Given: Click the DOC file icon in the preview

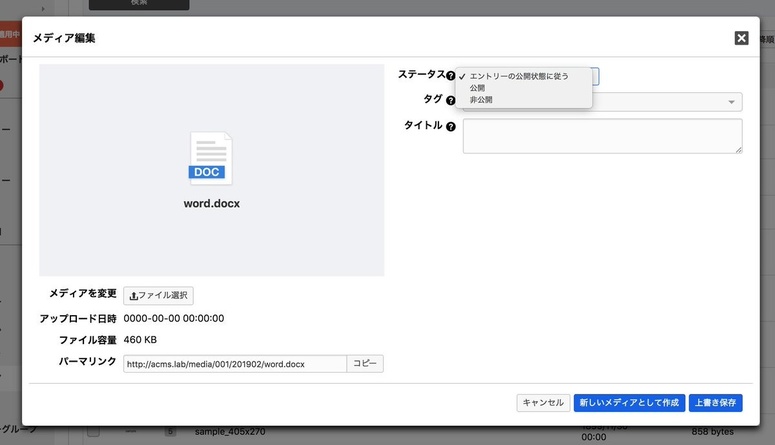Looking at the screenshot, I should [211, 159].
